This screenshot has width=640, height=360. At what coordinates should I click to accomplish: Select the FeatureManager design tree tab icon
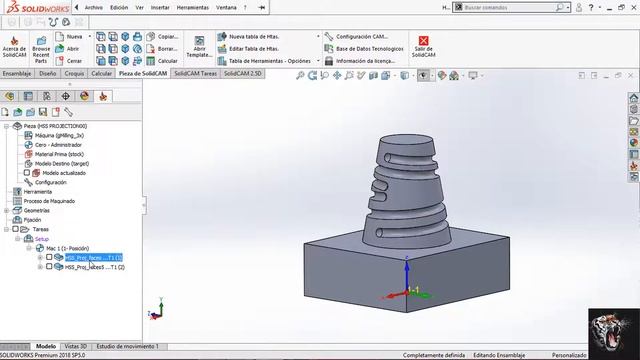(9, 96)
